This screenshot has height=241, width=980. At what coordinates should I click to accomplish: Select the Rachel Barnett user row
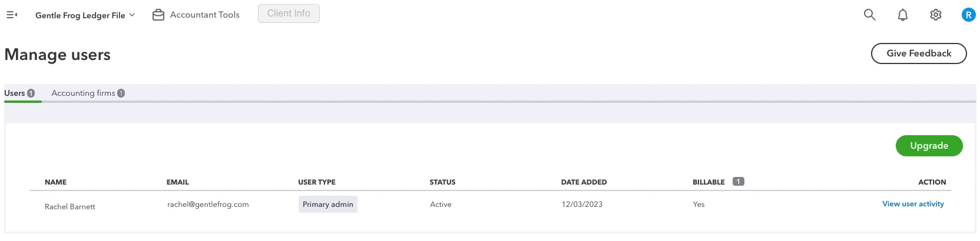490,205
